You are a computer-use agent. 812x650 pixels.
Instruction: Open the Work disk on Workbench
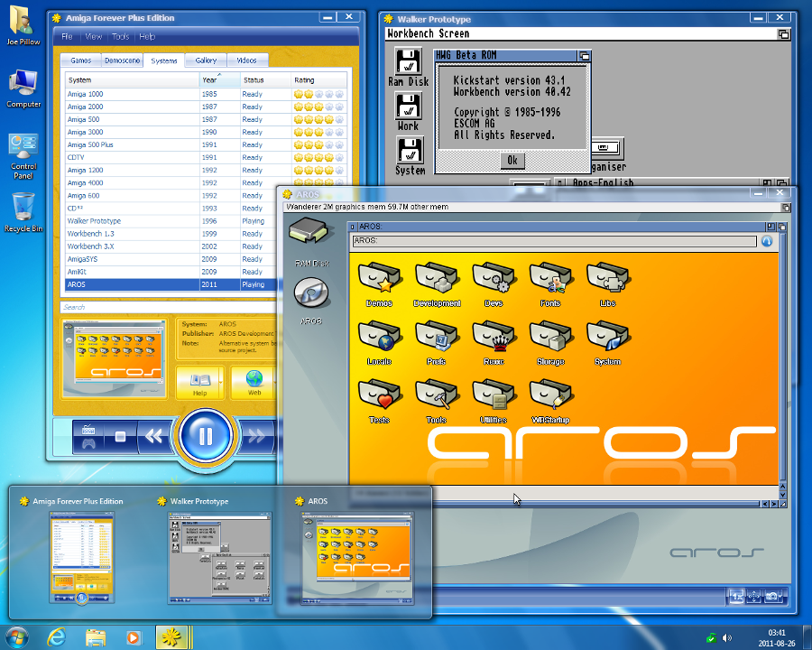pos(409,107)
